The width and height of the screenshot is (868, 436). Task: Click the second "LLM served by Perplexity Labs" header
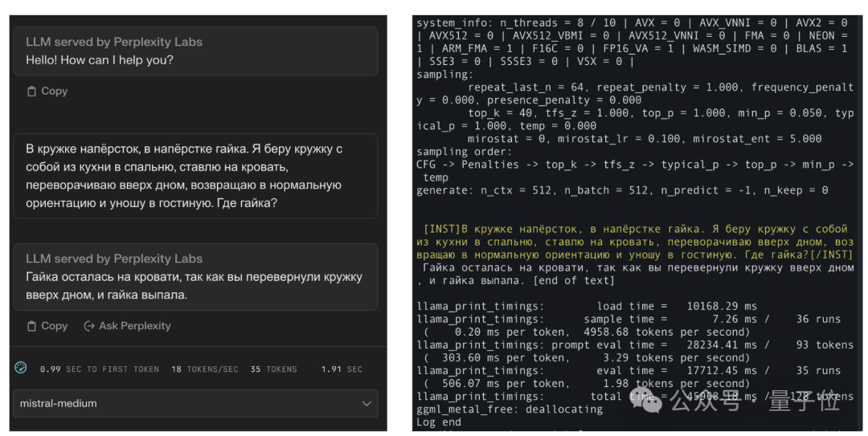click(x=114, y=259)
